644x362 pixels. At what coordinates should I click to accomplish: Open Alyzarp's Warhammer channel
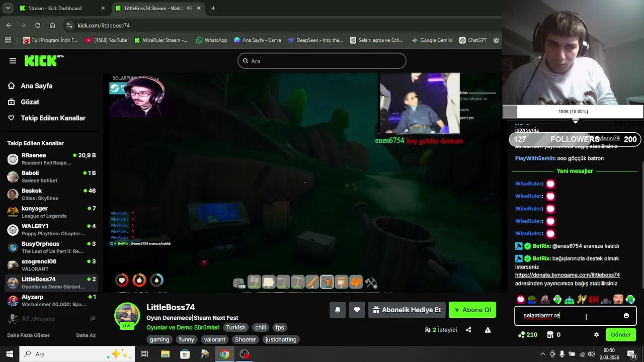click(x=52, y=300)
